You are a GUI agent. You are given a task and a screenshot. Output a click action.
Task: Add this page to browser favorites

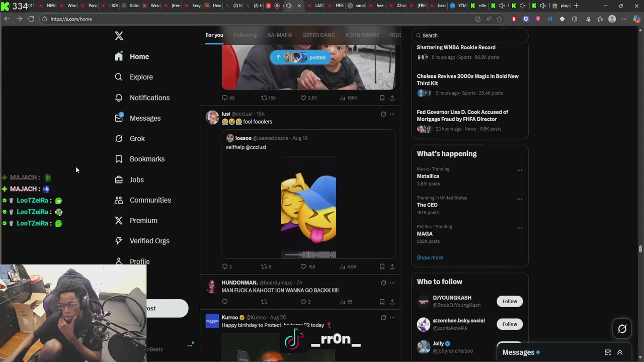[500, 19]
